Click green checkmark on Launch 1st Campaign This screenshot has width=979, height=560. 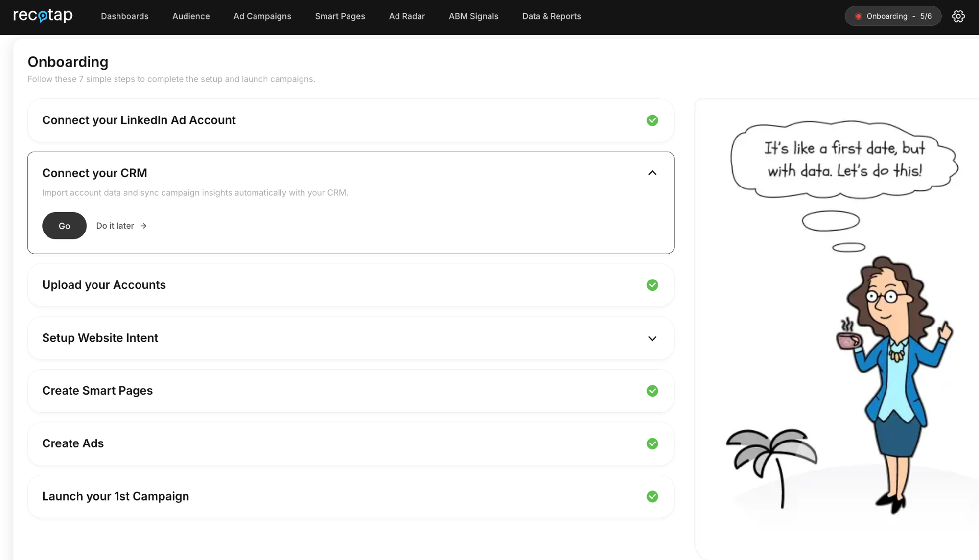tap(652, 496)
